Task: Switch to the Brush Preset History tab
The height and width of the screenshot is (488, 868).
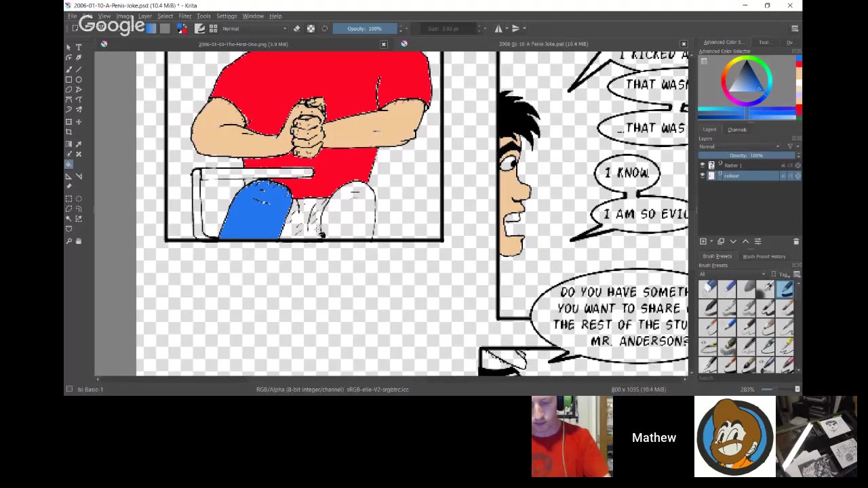Action: tap(764, 256)
